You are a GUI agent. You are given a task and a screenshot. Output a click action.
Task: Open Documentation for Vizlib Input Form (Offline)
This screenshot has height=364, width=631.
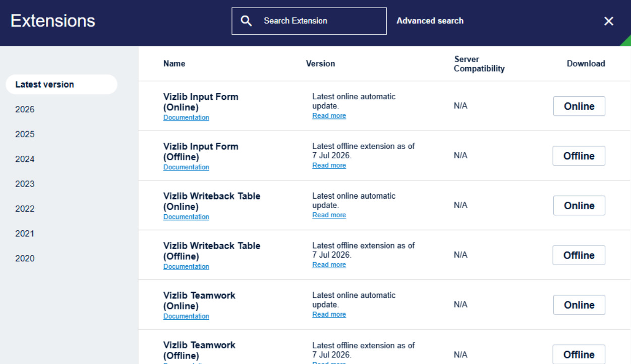(x=186, y=167)
